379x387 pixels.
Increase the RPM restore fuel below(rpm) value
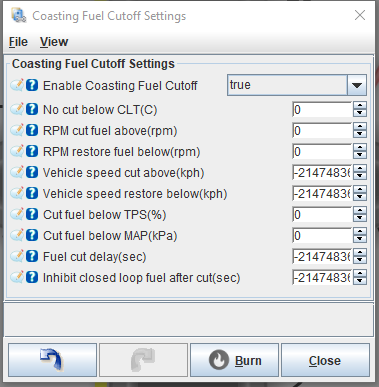(x=360, y=148)
